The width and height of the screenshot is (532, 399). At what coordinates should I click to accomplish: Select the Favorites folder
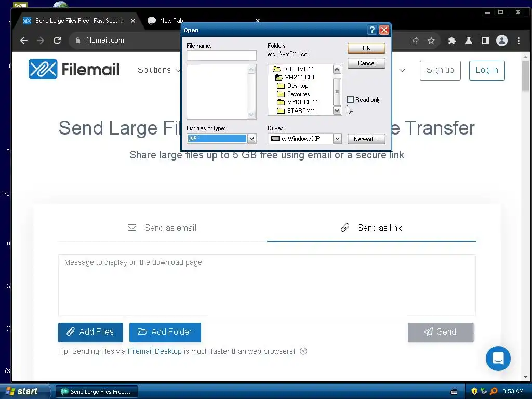(x=294, y=94)
